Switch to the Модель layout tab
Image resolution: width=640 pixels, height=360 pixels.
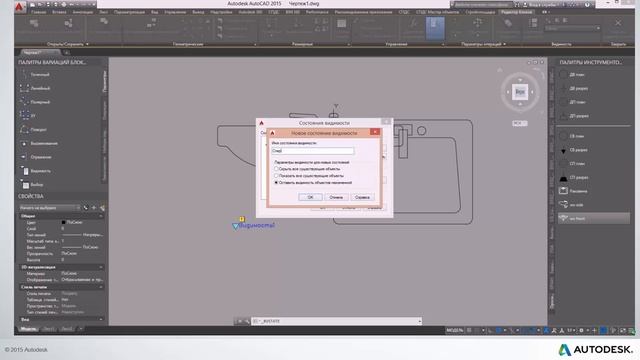(28, 329)
